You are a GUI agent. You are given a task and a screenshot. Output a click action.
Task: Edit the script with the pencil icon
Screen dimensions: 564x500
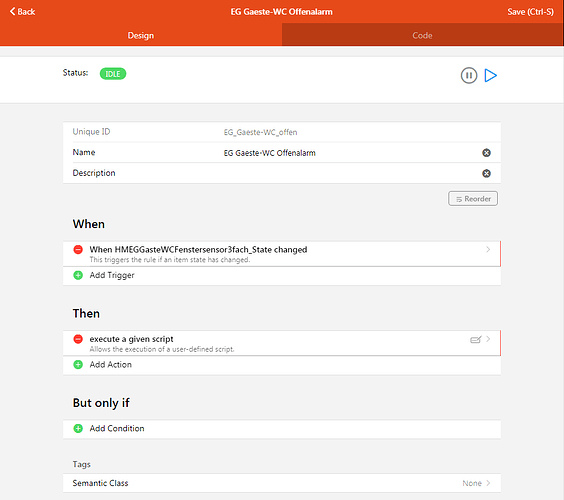point(476,340)
